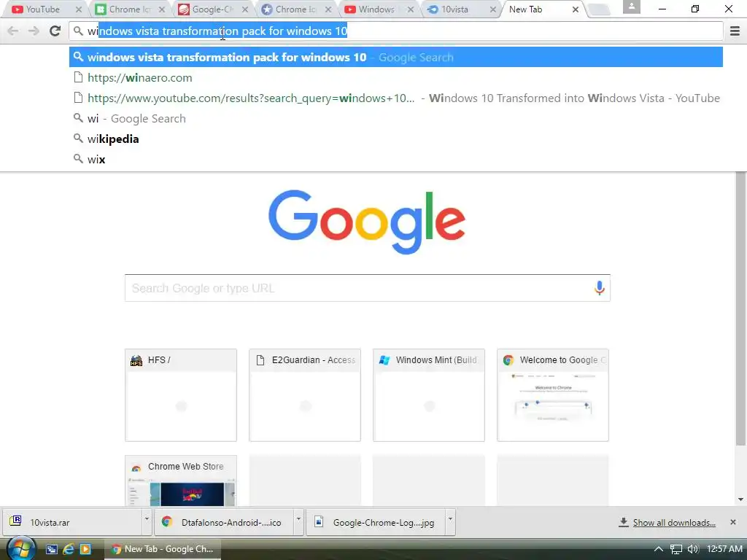Click the 12:57 AM system clock
Viewport: 747px width, 560px height.
click(724, 549)
